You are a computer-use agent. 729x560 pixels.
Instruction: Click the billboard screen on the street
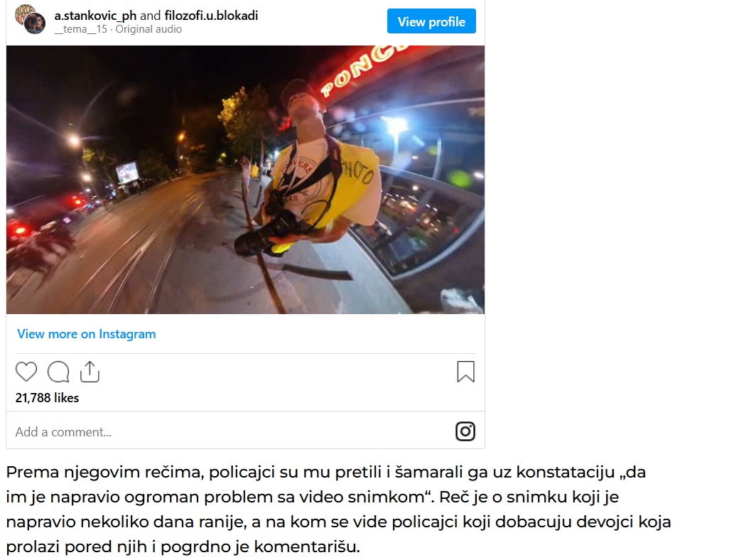[127, 173]
